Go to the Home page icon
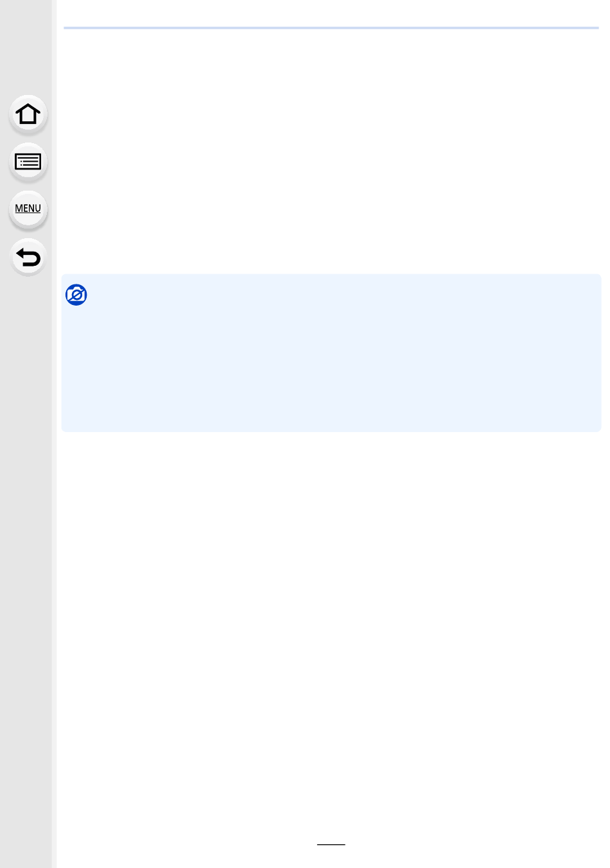610x868 pixels. 28,114
